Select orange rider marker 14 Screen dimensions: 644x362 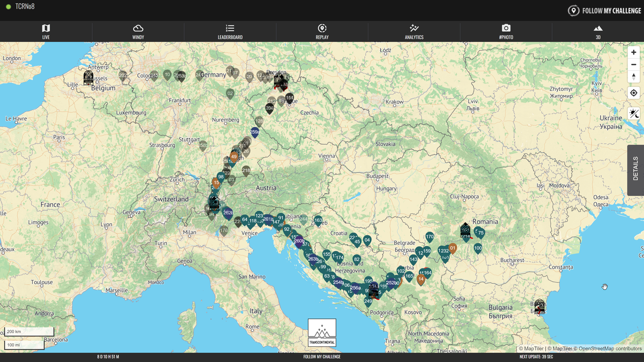click(421, 280)
